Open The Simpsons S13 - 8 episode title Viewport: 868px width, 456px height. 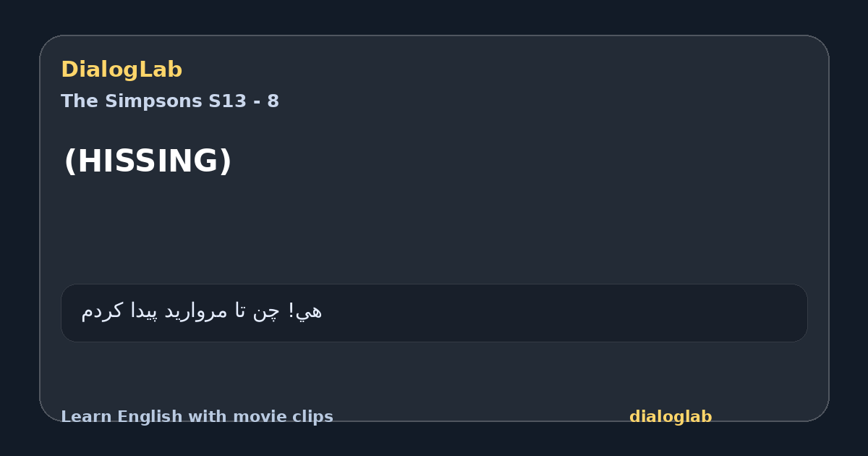[x=170, y=101]
